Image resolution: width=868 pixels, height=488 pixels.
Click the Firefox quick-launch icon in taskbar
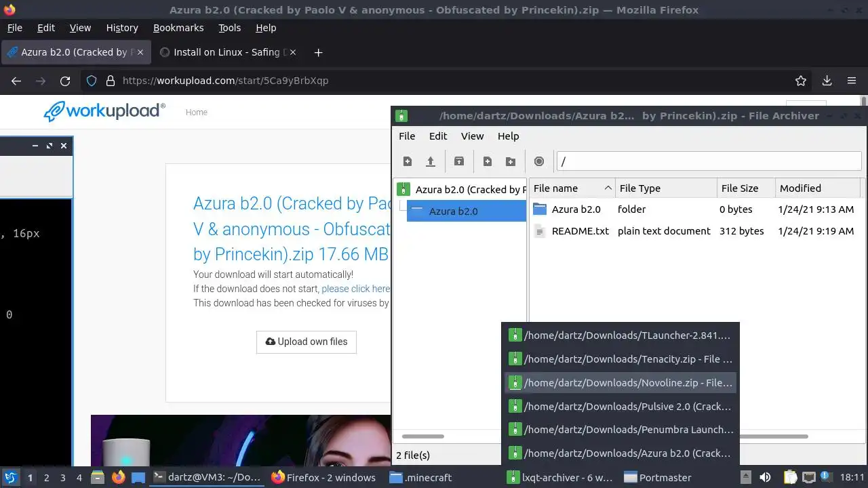point(119,478)
